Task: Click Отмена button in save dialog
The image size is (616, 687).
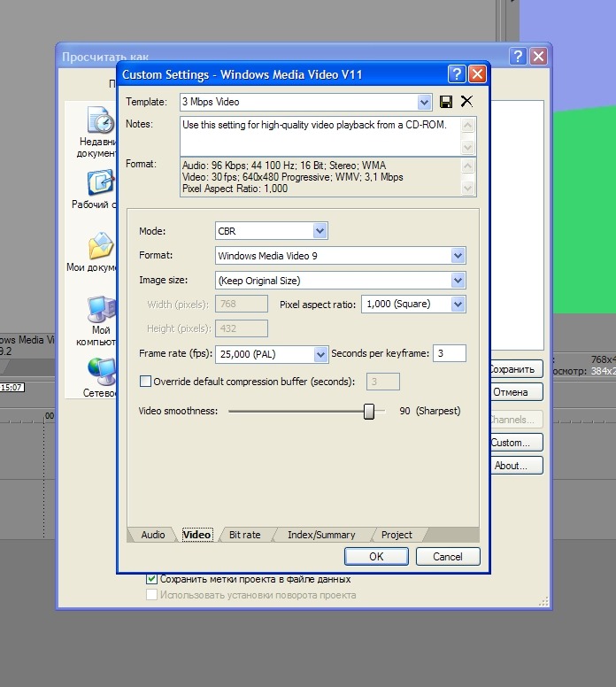Action: click(517, 392)
